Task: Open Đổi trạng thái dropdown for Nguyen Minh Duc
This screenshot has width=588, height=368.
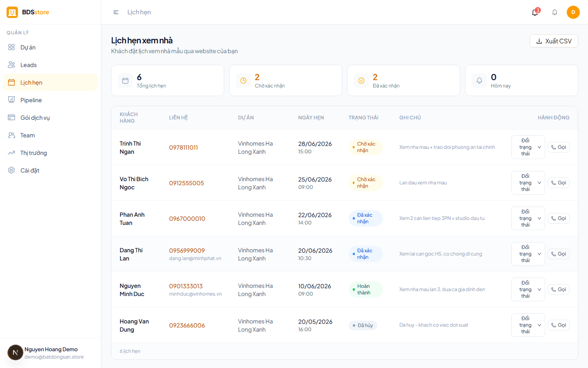Action: (528, 289)
